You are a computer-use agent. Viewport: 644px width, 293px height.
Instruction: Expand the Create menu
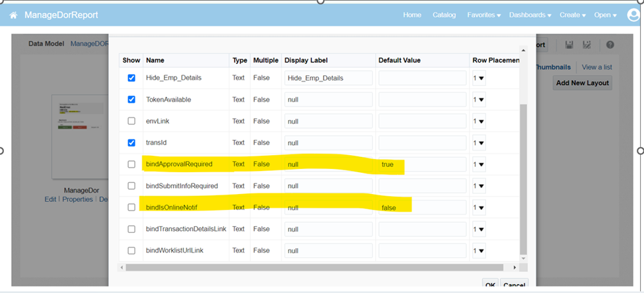(572, 15)
